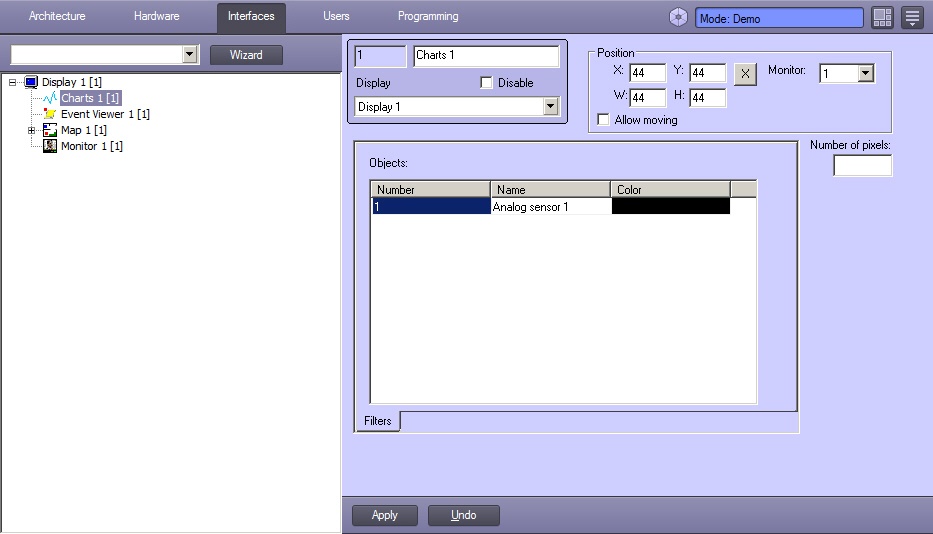Click the round logo icon beside Mode field
This screenshot has height=534, width=933.
pos(679,17)
